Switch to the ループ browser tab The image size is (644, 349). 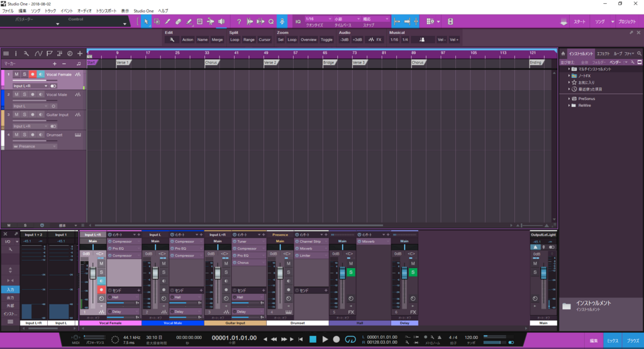618,53
